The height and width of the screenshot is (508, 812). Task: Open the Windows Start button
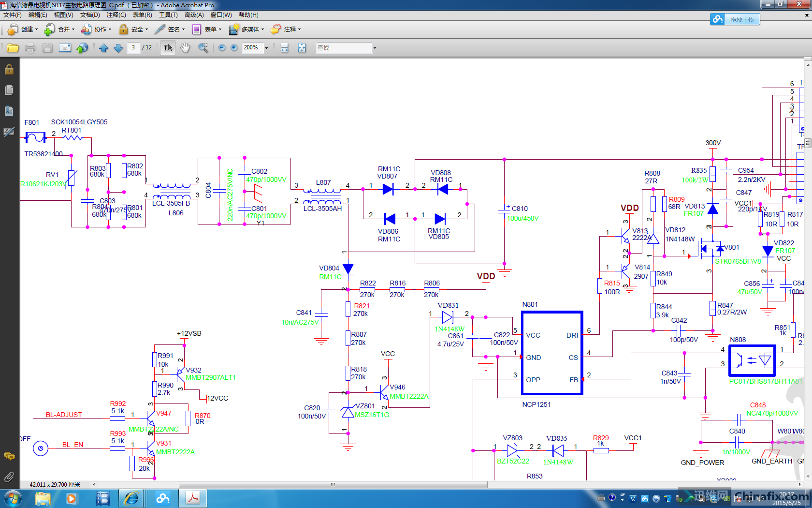click(13, 498)
